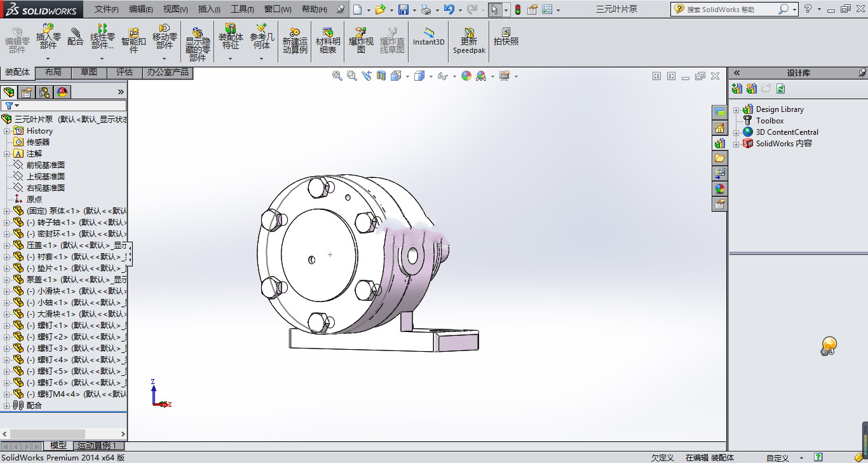The height and width of the screenshot is (463, 868).
Task: Click the Zoom to Area icon
Action: (352, 76)
